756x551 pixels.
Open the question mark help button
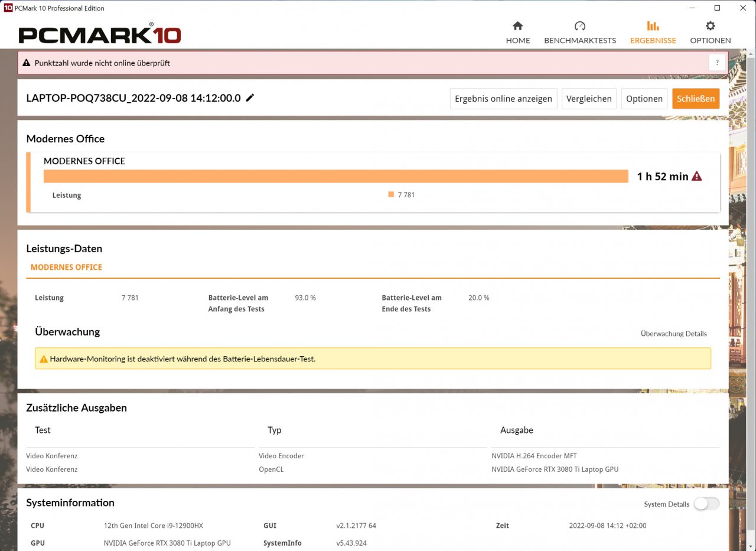717,63
